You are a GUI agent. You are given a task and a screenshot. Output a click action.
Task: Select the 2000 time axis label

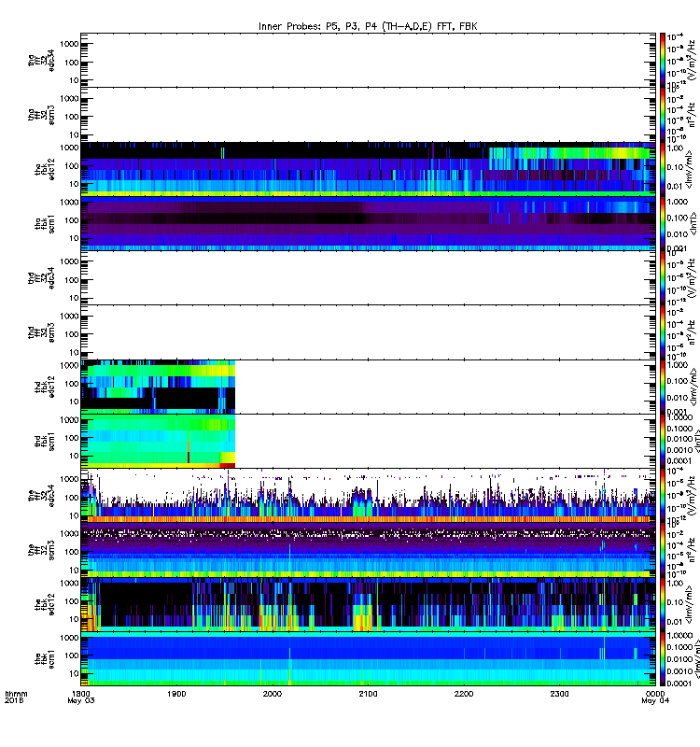click(273, 694)
